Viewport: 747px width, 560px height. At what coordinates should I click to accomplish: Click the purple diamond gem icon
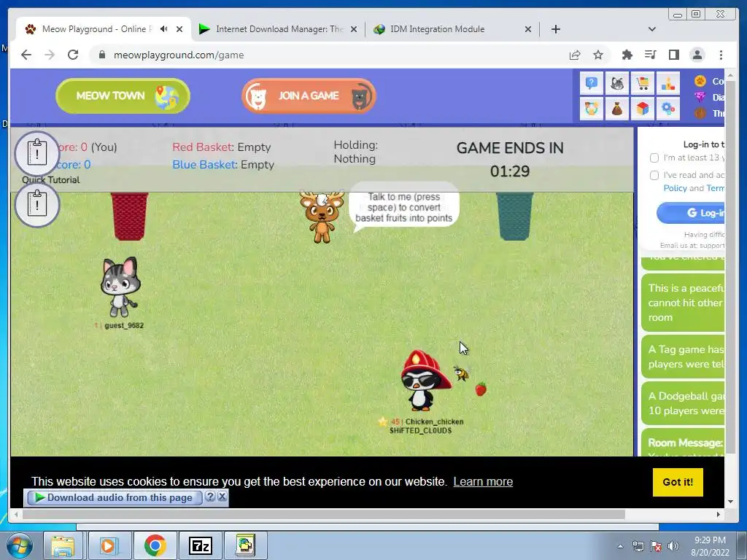click(x=700, y=97)
